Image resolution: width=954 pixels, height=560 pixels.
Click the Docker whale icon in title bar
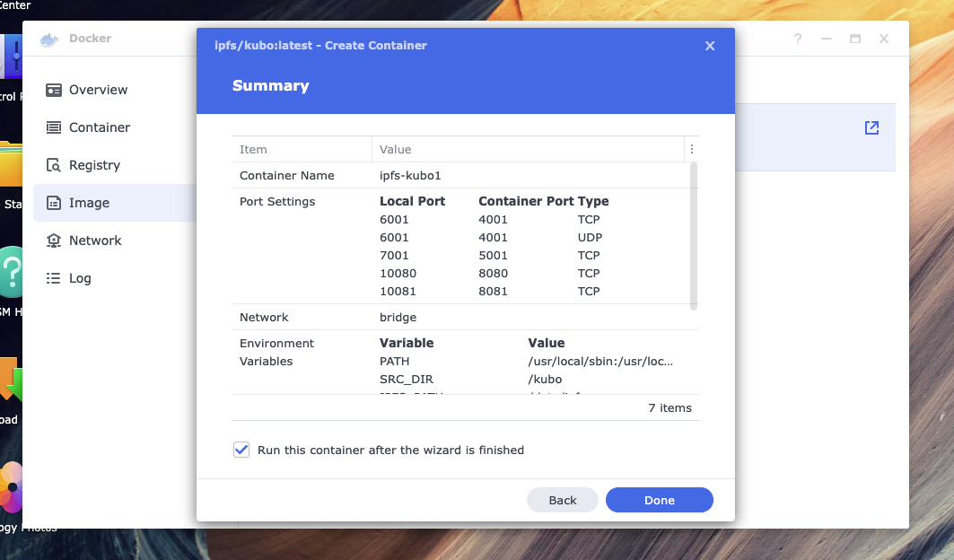[x=49, y=39]
